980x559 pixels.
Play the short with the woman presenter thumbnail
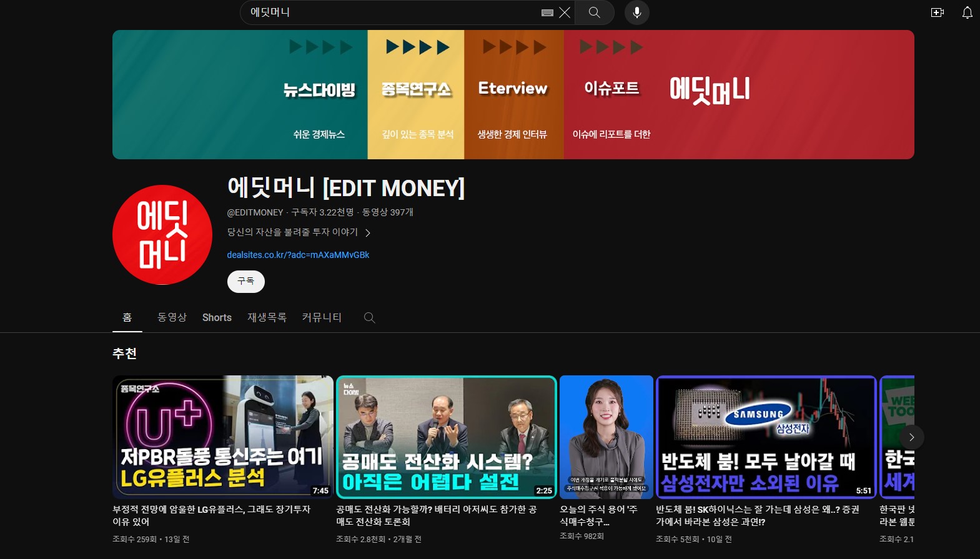tap(606, 437)
